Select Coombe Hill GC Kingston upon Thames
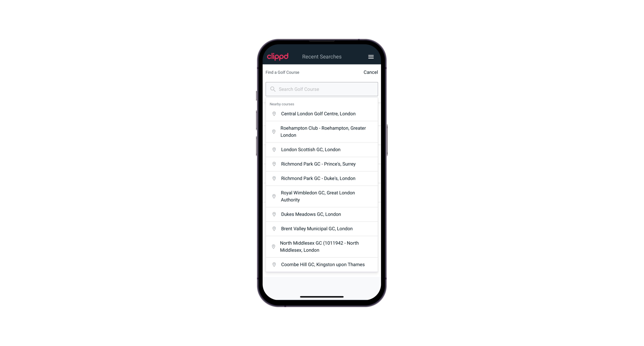Image resolution: width=644 pixels, height=346 pixels. [322, 264]
